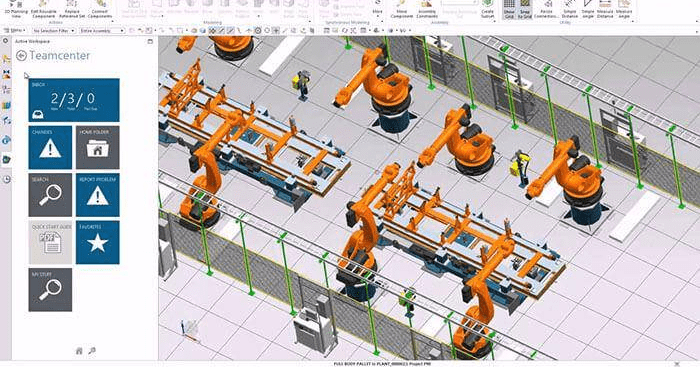The height and width of the screenshot is (367, 700).
Task: Toggle Show Grid
Action: pyautogui.click(x=509, y=9)
